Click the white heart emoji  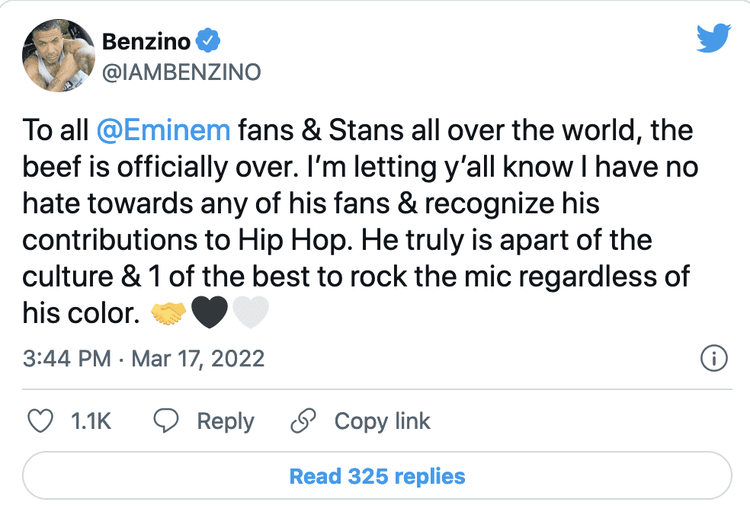(250, 314)
